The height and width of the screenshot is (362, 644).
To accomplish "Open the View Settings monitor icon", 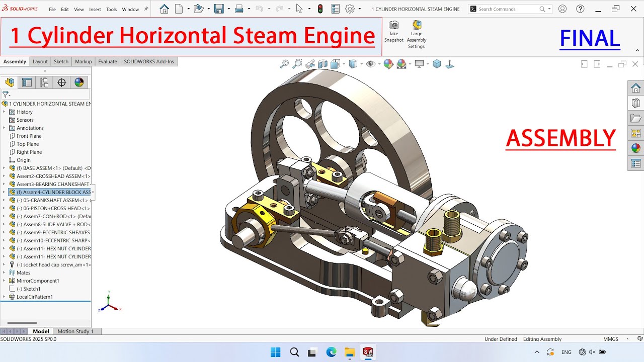I will coord(419,64).
